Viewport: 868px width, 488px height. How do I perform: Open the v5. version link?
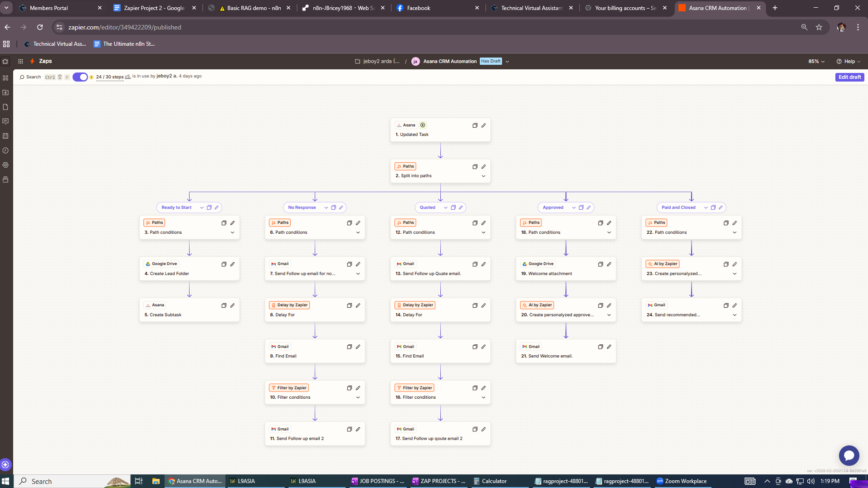pos(127,77)
